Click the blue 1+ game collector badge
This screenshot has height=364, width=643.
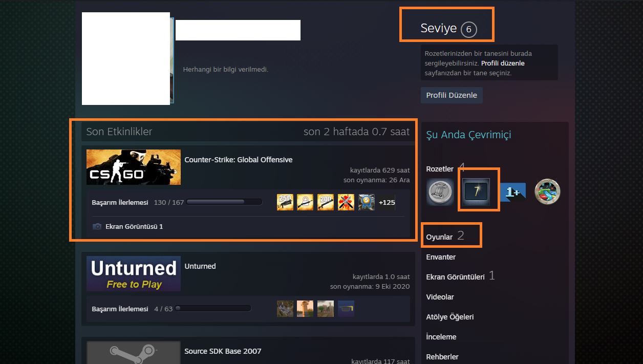512,192
